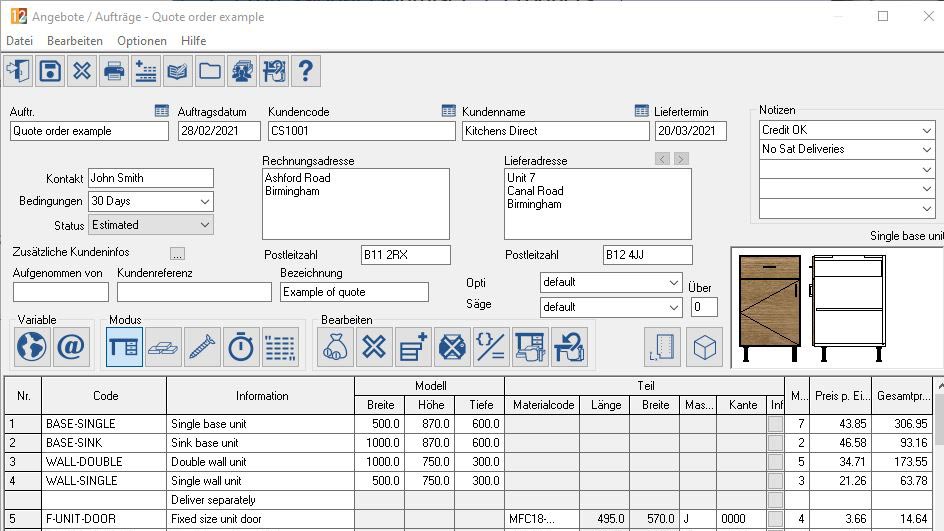Open the Optionen menu
The image size is (944, 531).
point(142,41)
